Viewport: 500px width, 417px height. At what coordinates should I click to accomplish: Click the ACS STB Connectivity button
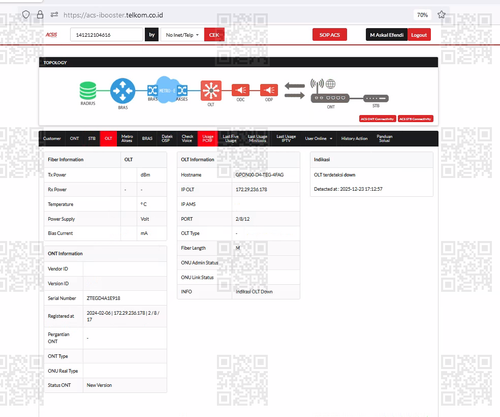point(416,119)
